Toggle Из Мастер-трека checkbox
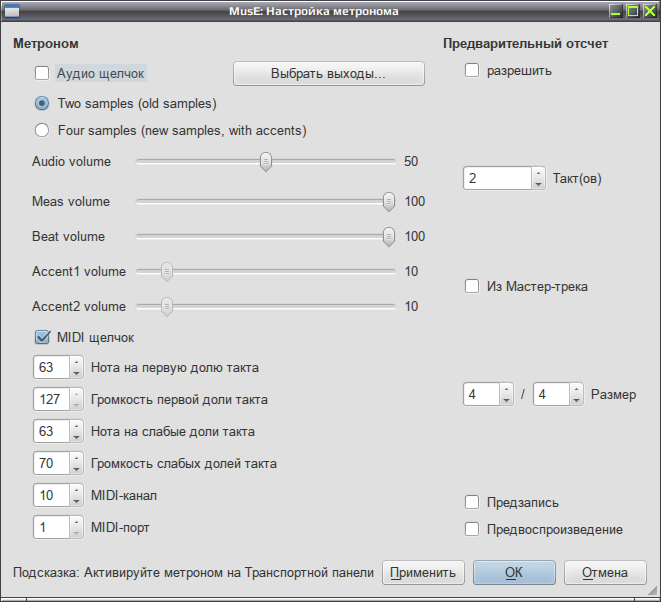This screenshot has width=661, height=602. [x=472, y=286]
